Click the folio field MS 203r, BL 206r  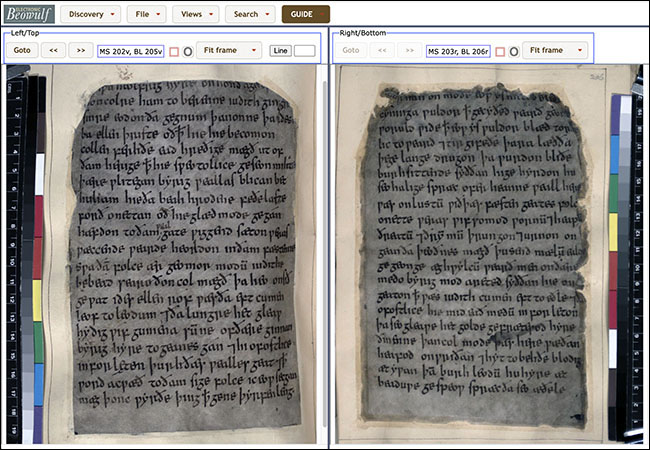[x=458, y=51]
